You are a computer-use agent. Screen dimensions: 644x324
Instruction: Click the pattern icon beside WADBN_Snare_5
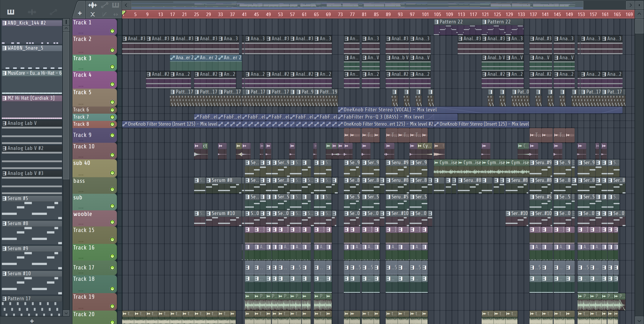coord(4,48)
